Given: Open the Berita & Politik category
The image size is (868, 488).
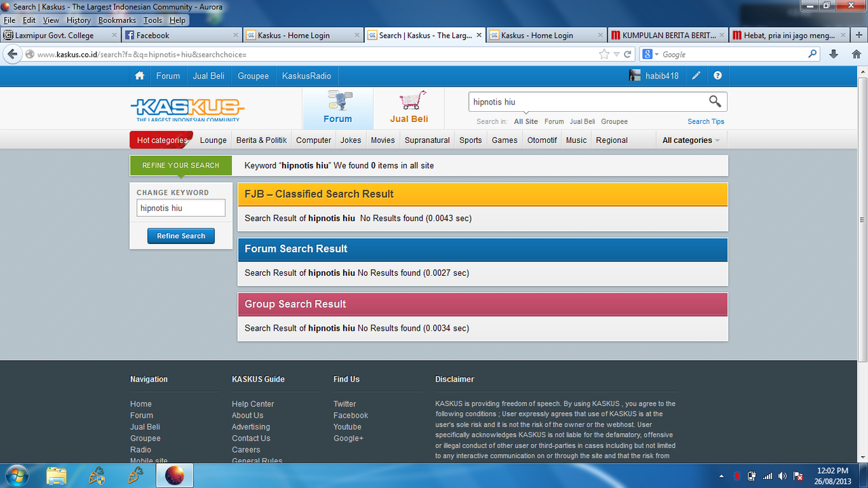Looking at the screenshot, I should click(x=261, y=140).
